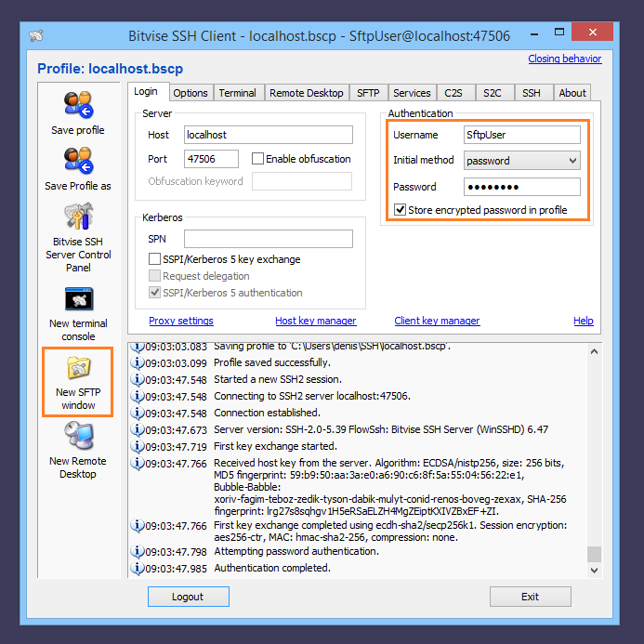The height and width of the screenshot is (644, 644).
Task: Open Proxy settings link
Action: point(181,321)
